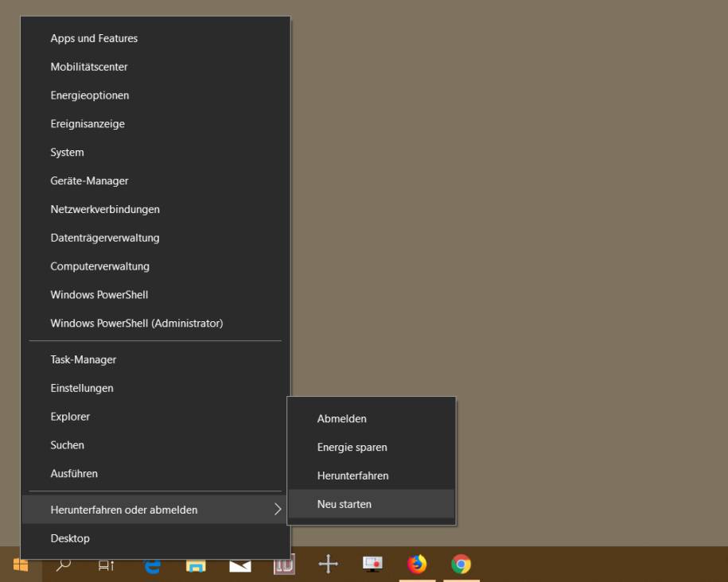Open Geräte-Manager

point(155,180)
